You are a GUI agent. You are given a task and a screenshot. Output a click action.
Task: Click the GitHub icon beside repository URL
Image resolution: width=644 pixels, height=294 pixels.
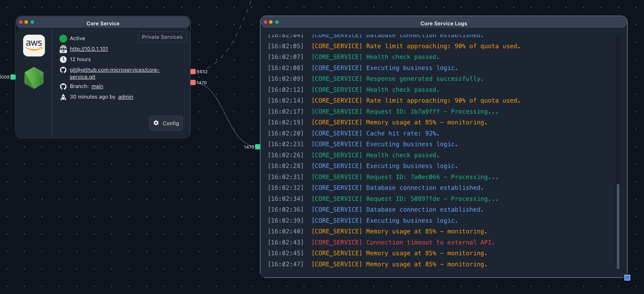coord(63,70)
